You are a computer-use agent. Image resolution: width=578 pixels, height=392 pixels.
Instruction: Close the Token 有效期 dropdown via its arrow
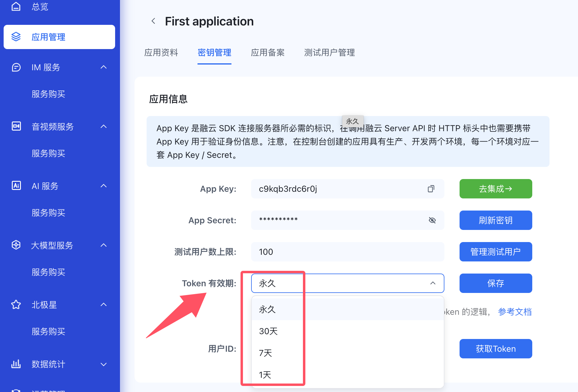click(x=433, y=283)
